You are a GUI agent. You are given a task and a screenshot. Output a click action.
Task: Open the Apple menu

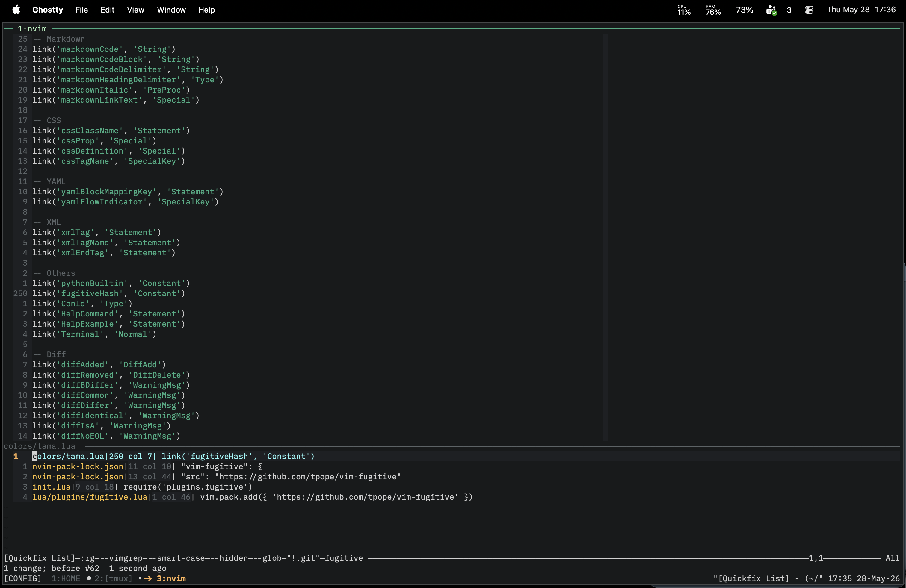16,10
